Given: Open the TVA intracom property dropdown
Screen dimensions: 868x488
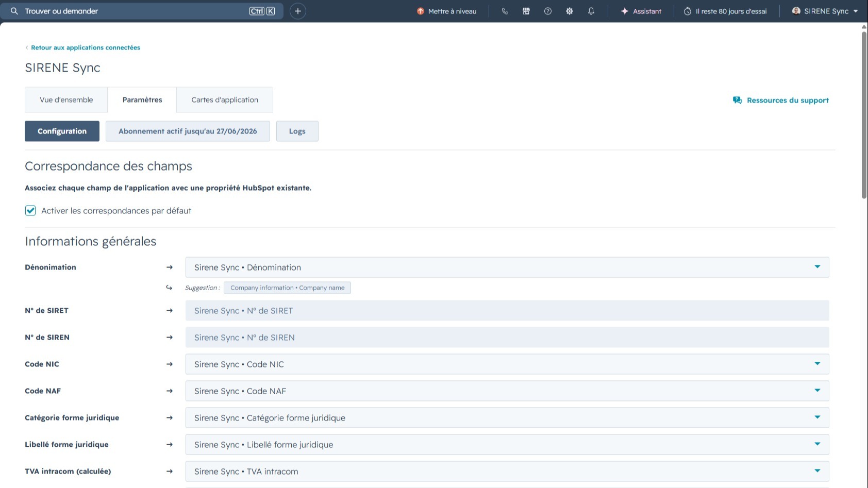Looking at the screenshot, I should click(507, 471).
